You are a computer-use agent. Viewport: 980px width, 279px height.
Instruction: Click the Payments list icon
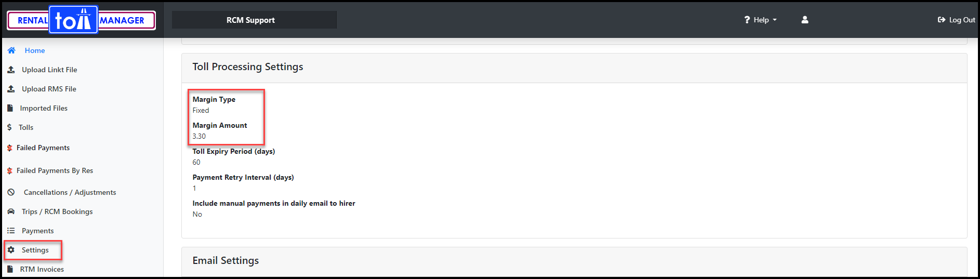pyautogui.click(x=11, y=231)
